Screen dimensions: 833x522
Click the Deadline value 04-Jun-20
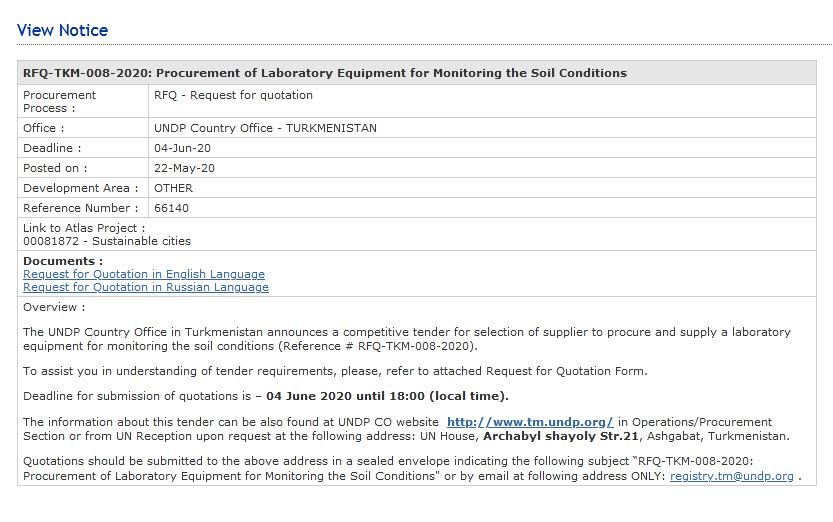click(x=182, y=148)
